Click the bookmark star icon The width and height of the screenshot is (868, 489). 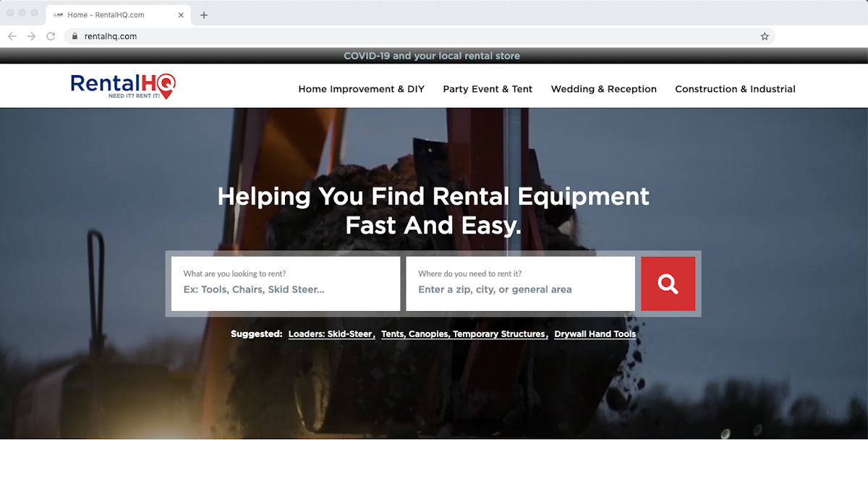(x=764, y=36)
